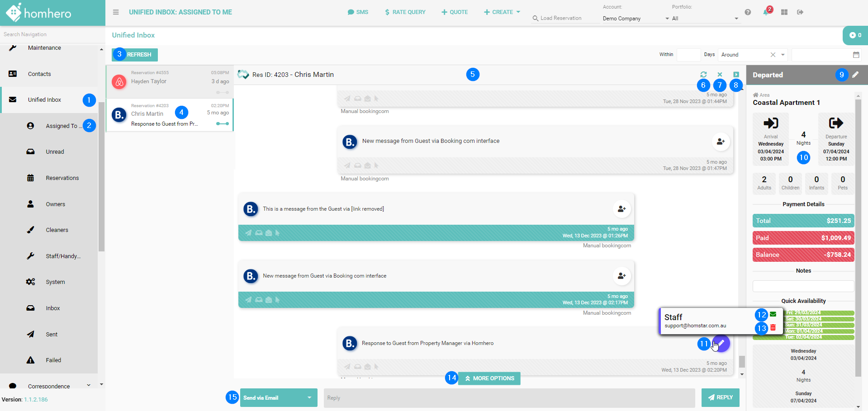868x411 pixels.
Task: Delete staff assignment with red trash icon
Action: [773, 327]
